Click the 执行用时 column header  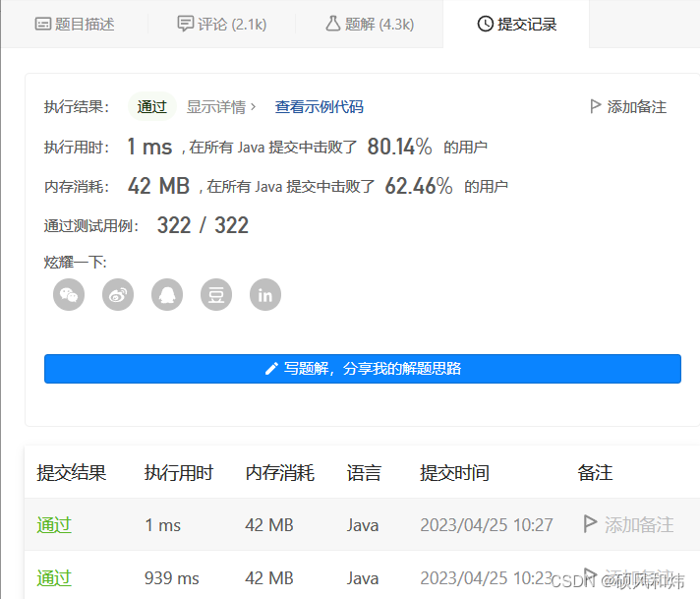[x=179, y=472]
